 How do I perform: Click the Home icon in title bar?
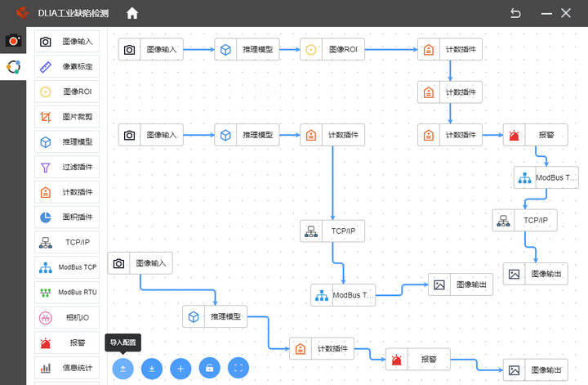tap(132, 13)
